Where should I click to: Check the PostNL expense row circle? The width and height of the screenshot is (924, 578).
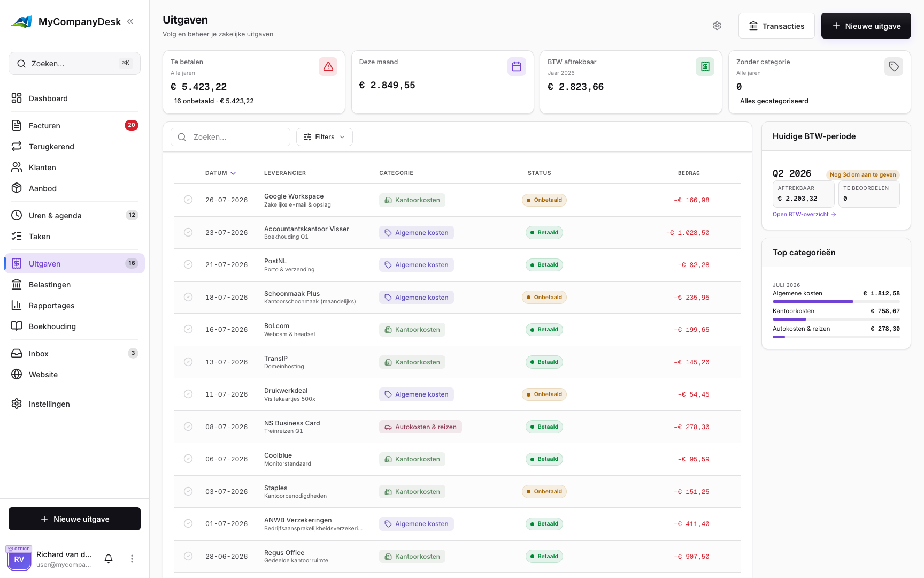[x=188, y=264]
